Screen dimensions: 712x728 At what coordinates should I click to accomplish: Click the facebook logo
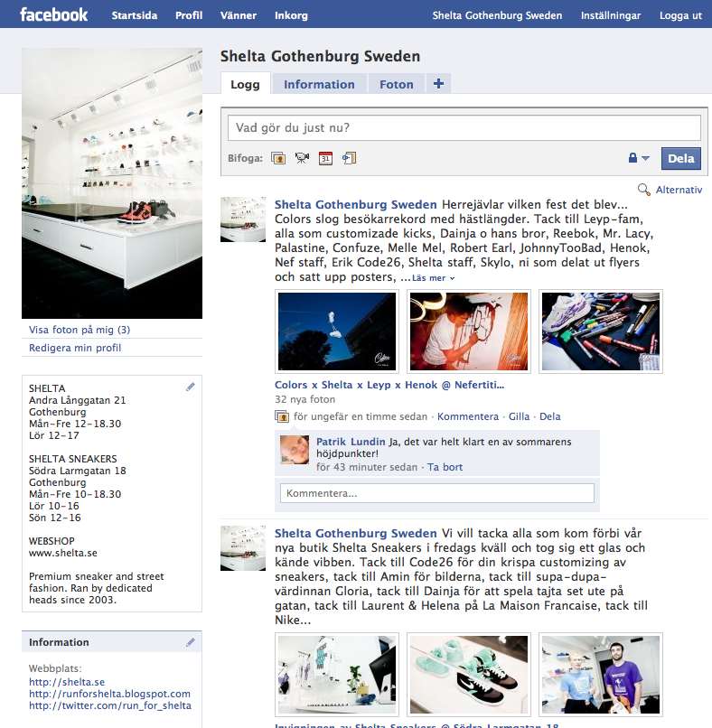point(54,14)
